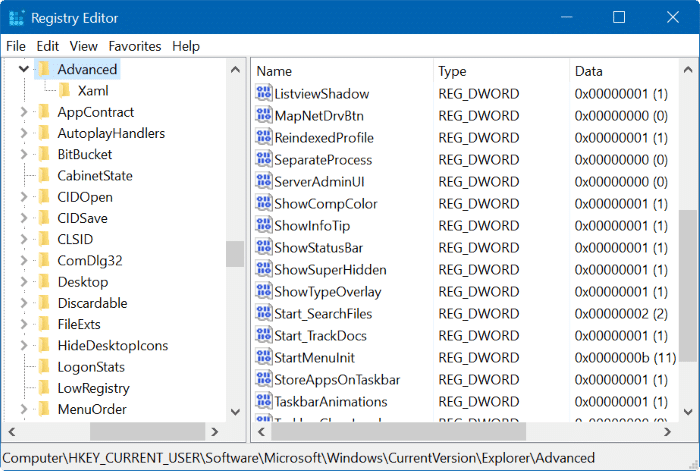Open the Favorites menu

coord(135,46)
